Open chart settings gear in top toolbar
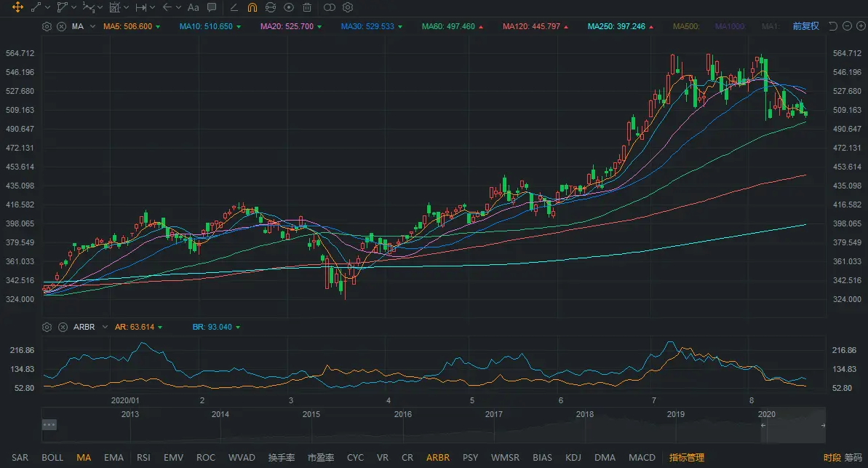868x468 pixels. (x=348, y=7)
